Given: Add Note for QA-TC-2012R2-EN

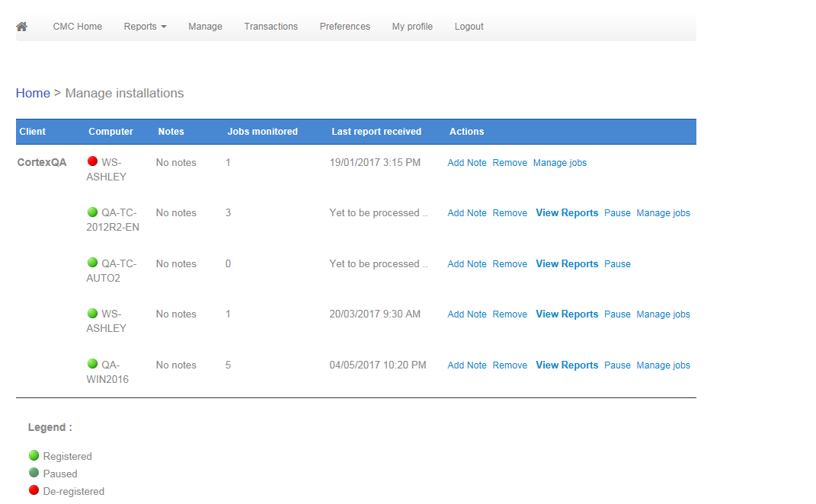Looking at the screenshot, I should coord(467,213).
